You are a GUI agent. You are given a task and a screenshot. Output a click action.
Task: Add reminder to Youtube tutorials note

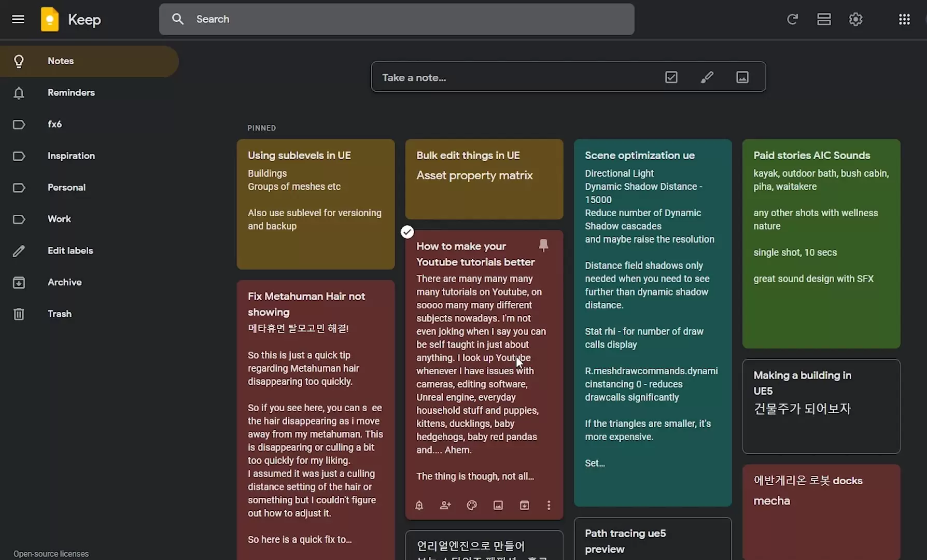419,505
